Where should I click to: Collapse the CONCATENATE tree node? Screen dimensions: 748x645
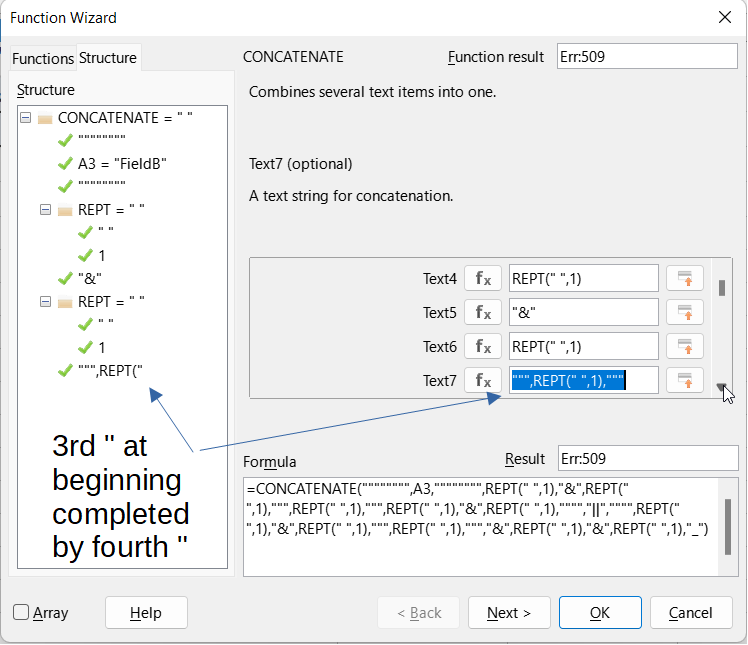pyautogui.click(x=25, y=117)
